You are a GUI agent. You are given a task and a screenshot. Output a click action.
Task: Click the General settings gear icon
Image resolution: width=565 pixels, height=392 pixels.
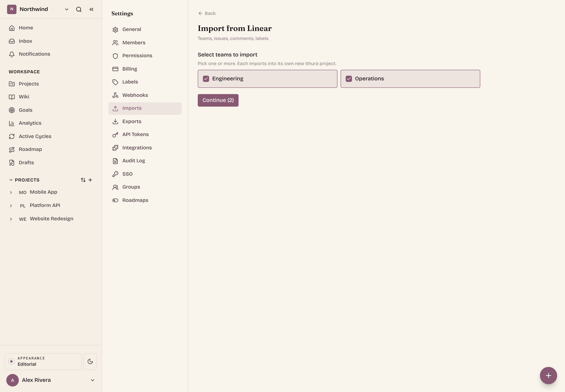click(115, 29)
